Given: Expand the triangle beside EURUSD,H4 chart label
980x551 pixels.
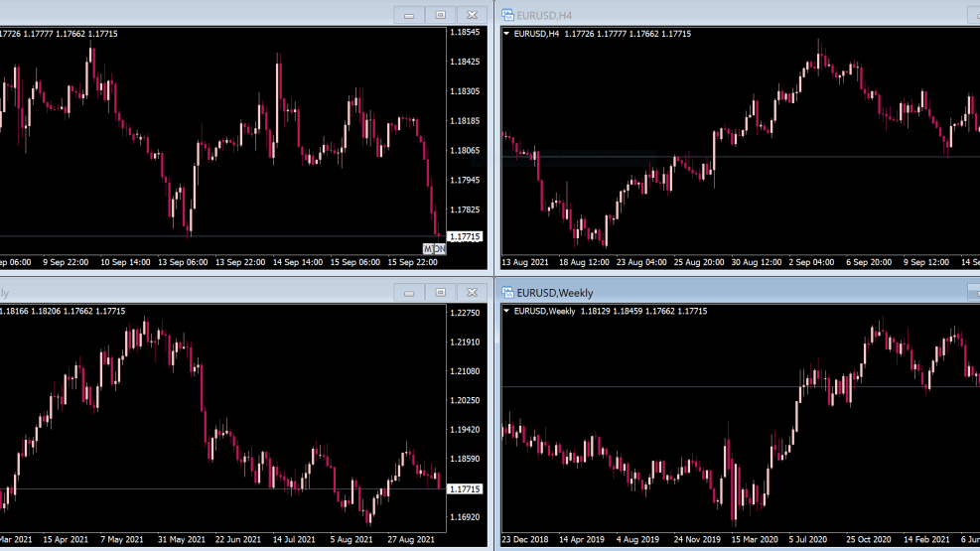Looking at the screenshot, I should coord(506,34).
